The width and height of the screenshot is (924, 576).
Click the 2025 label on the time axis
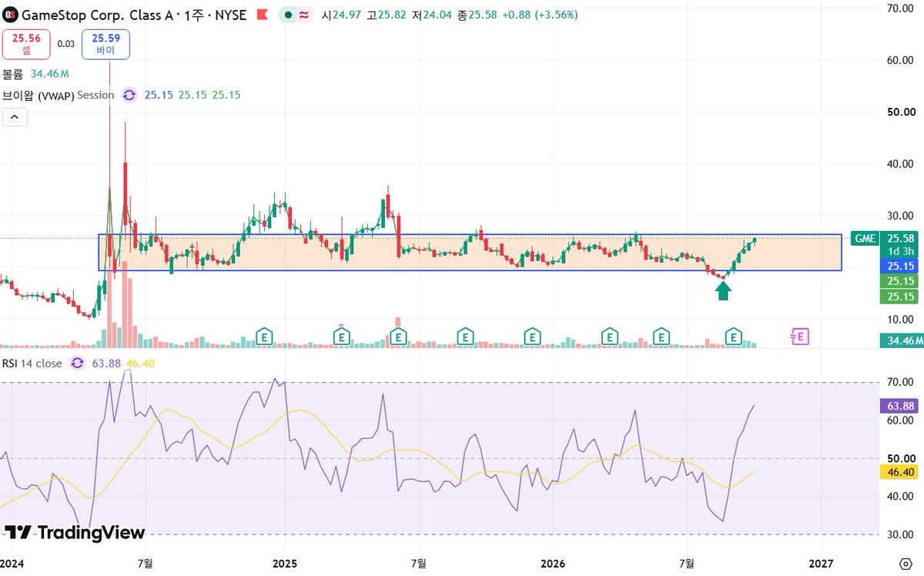286,564
